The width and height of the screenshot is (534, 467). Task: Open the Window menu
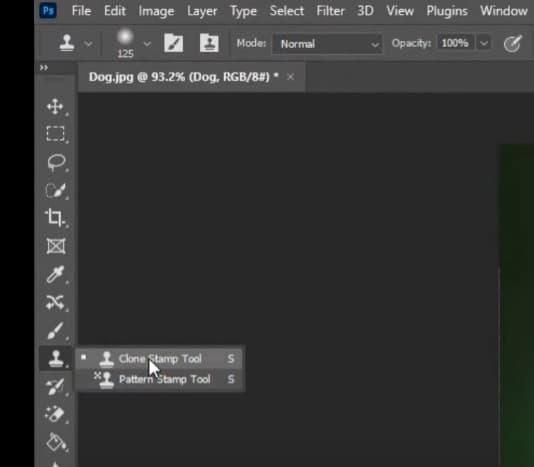click(x=504, y=11)
